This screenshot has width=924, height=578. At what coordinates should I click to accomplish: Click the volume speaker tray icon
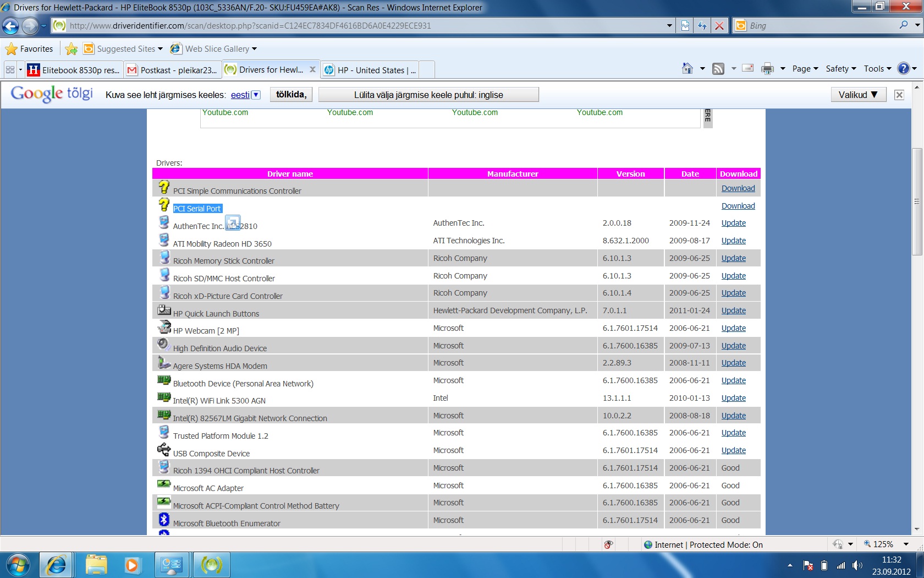coord(857,565)
